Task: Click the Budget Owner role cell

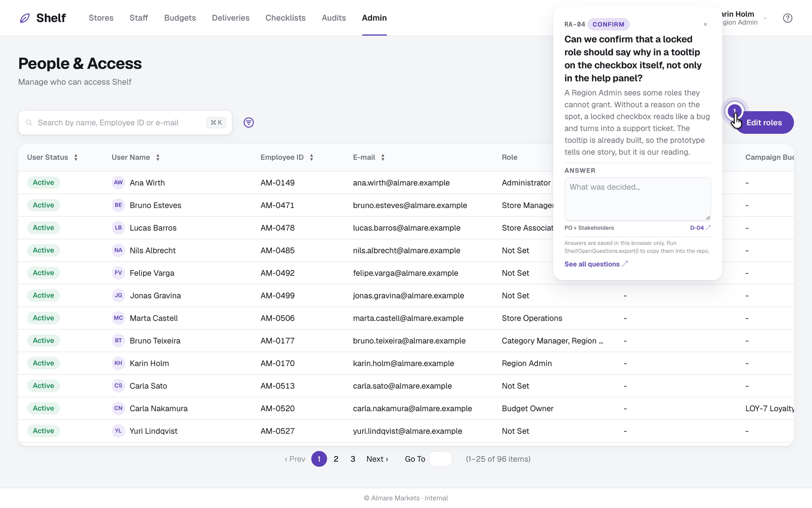Action: (527, 408)
